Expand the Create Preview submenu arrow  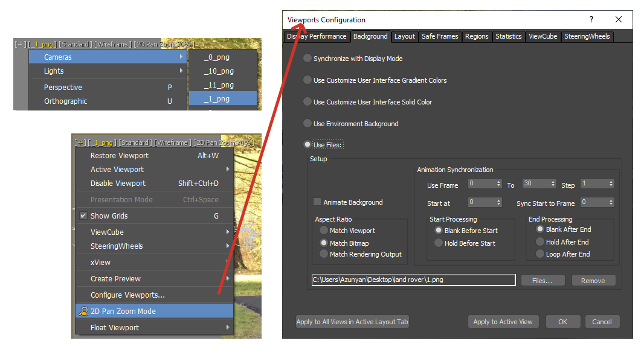point(228,278)
